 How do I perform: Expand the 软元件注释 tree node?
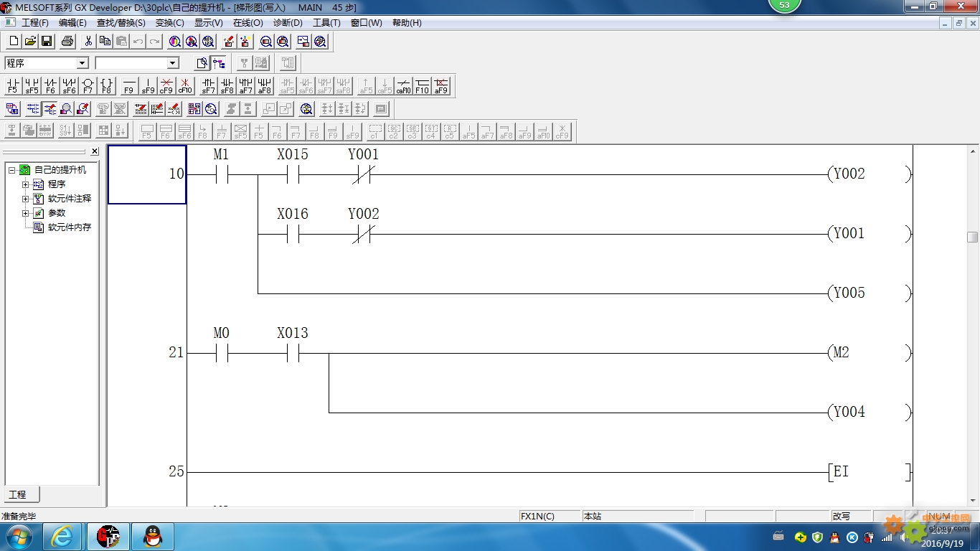pyautogui.click(x=26, y=199)
